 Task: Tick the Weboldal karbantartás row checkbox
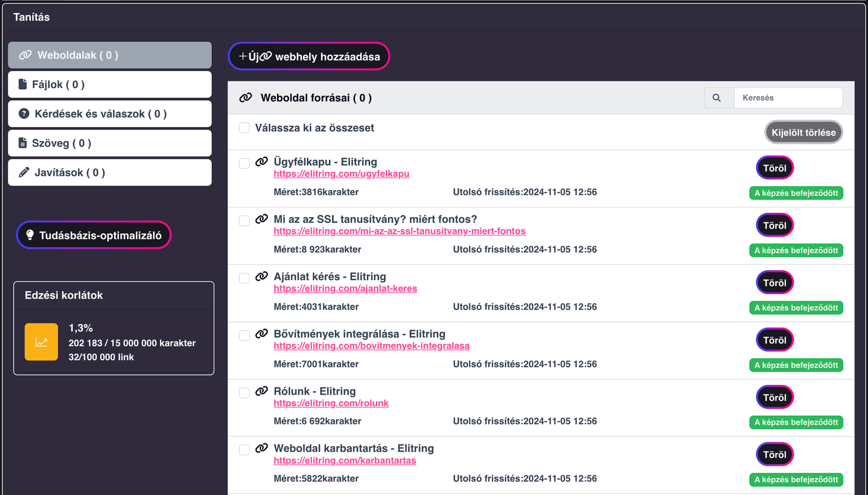point(245,450)
